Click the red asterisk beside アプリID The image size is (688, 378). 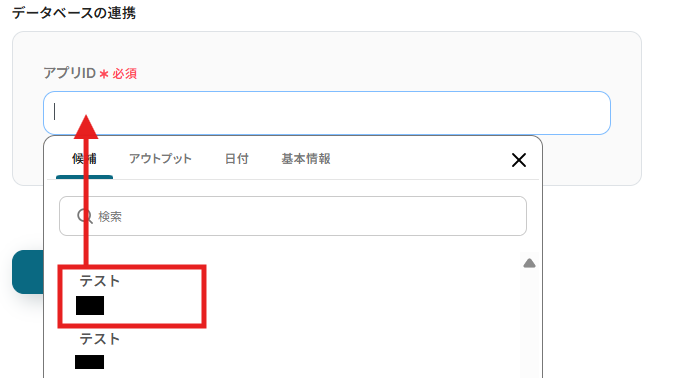click(104, 74)
